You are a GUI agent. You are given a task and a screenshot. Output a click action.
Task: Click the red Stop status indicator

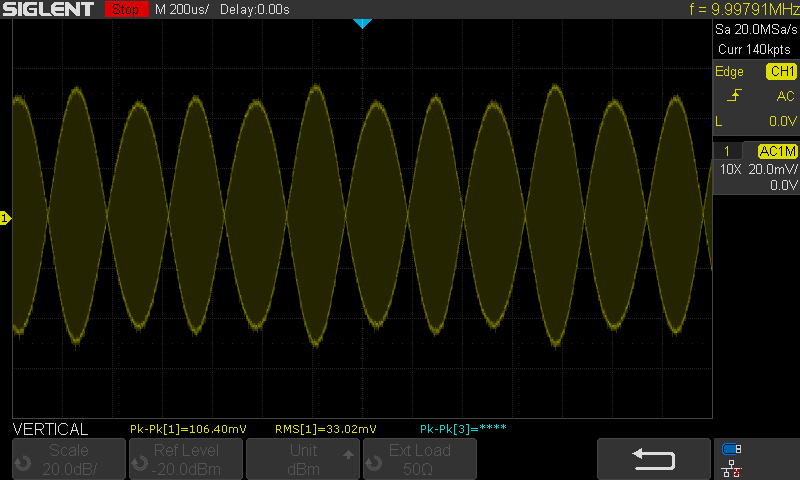[126, 9]
